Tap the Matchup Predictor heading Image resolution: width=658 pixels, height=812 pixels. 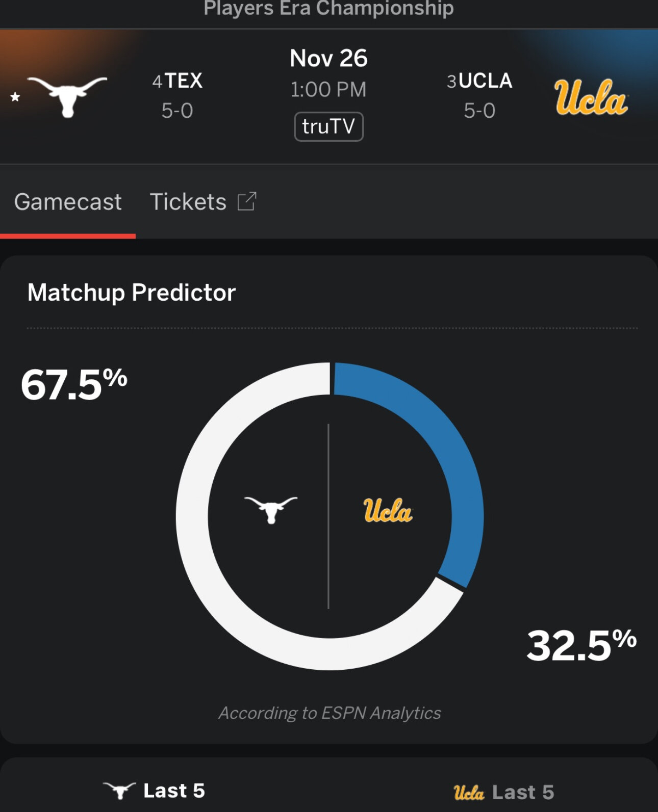click(x=132, y=293)
